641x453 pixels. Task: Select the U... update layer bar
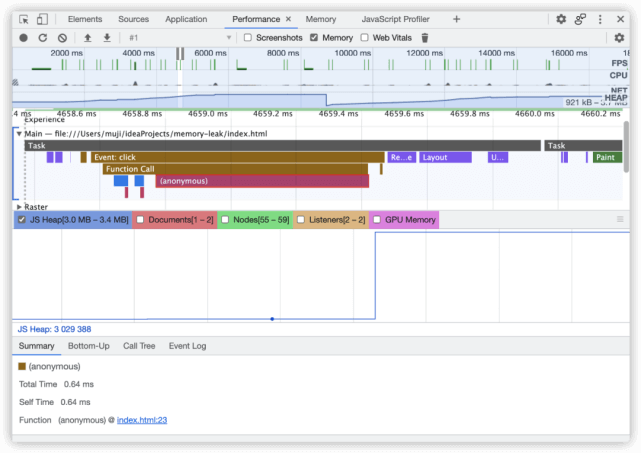[x=498, y=157]
